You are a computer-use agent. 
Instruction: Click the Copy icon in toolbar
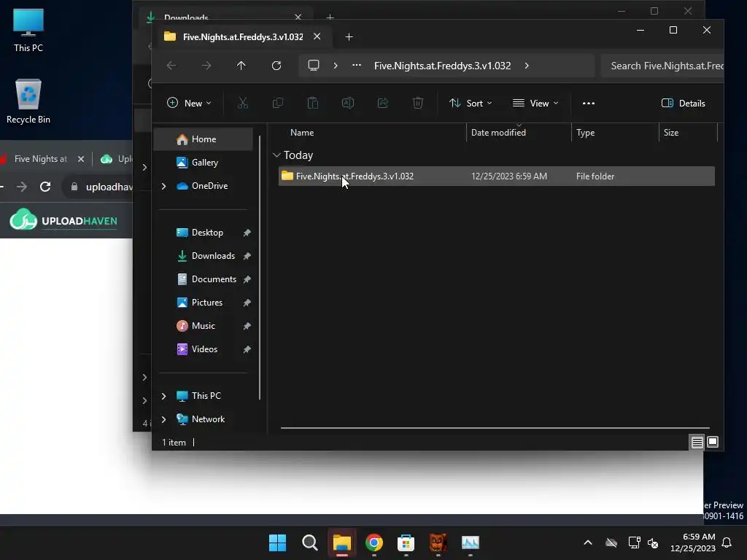tap(278, 103)
